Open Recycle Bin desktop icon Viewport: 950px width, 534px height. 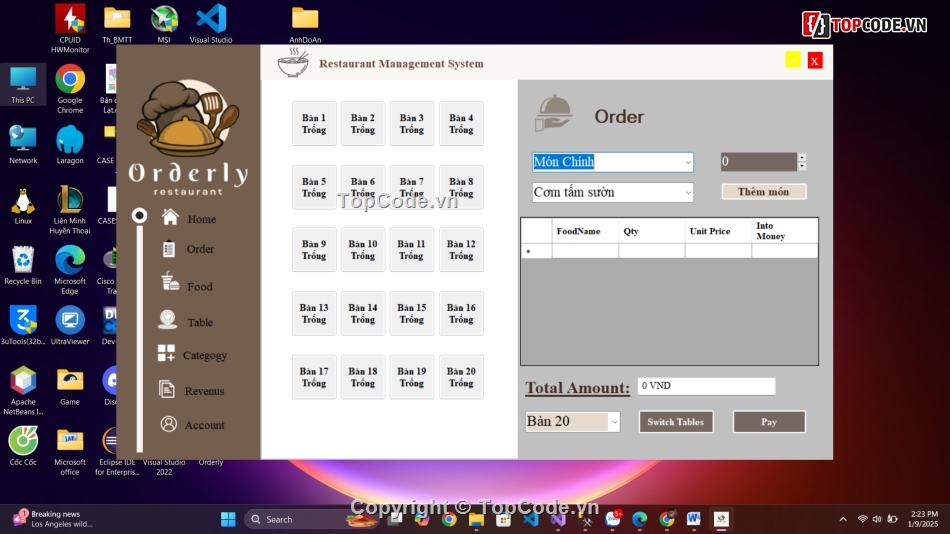[x=23, y=265]
